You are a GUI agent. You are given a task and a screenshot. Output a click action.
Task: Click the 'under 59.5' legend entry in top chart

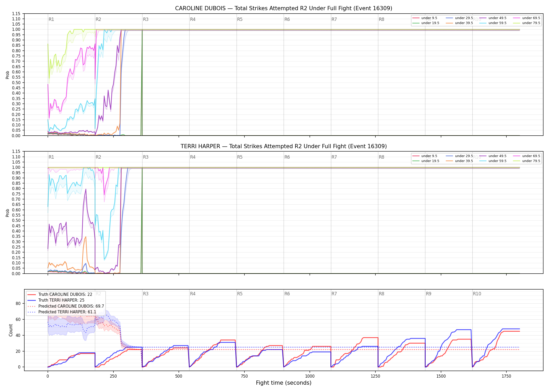[x=493, y=23]
